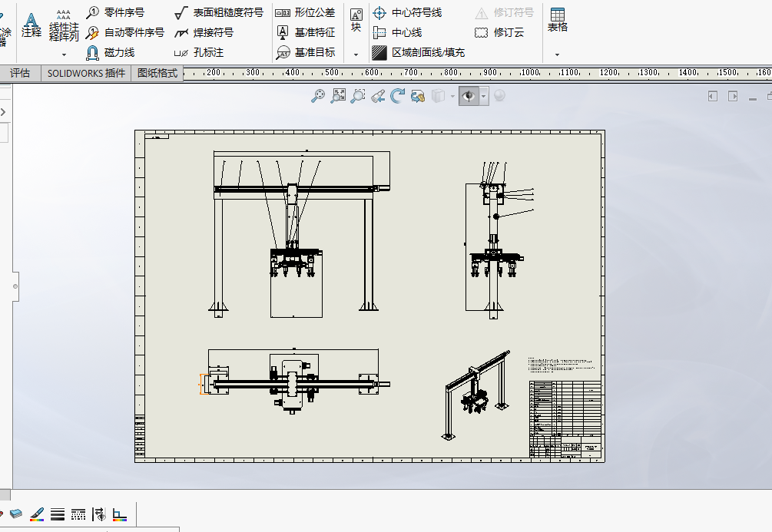Switch to the 评估 tab
This screenshot has height=532, width=772.
click(x=20, y=74)
